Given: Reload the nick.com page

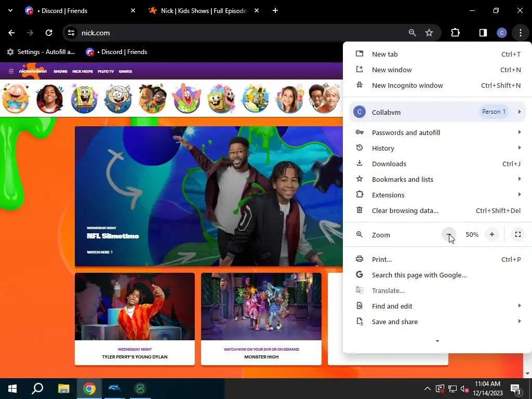Looking at the screenshot, I should click(49, 33).
